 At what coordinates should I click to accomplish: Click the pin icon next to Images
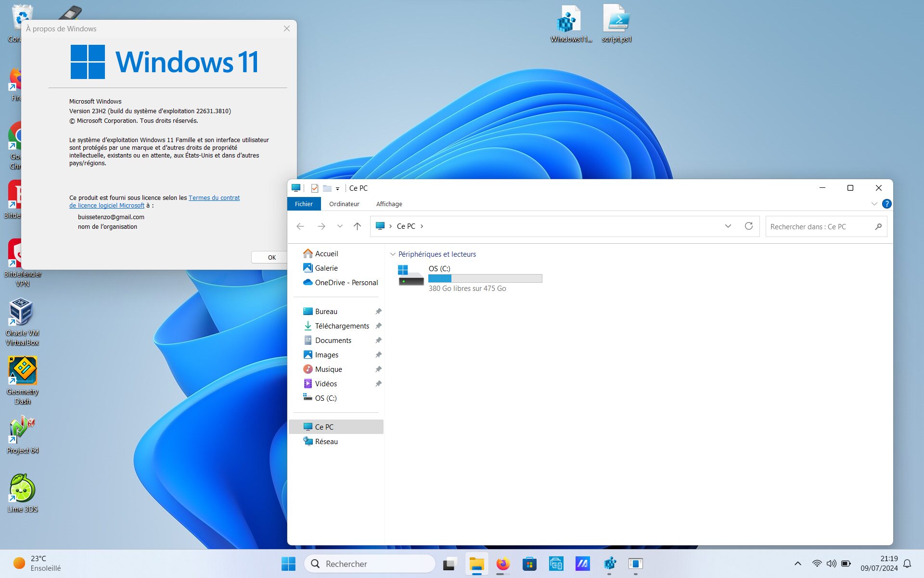point(378,355)
